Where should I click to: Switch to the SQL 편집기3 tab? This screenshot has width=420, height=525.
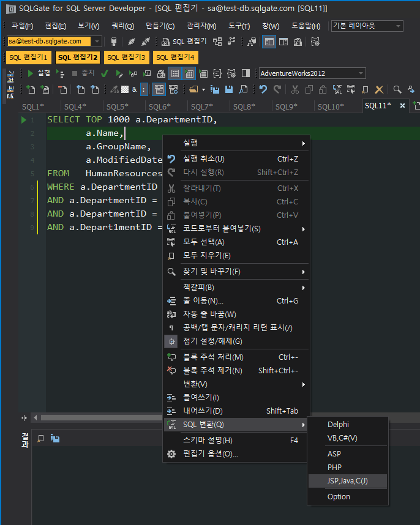click(126, 58)
